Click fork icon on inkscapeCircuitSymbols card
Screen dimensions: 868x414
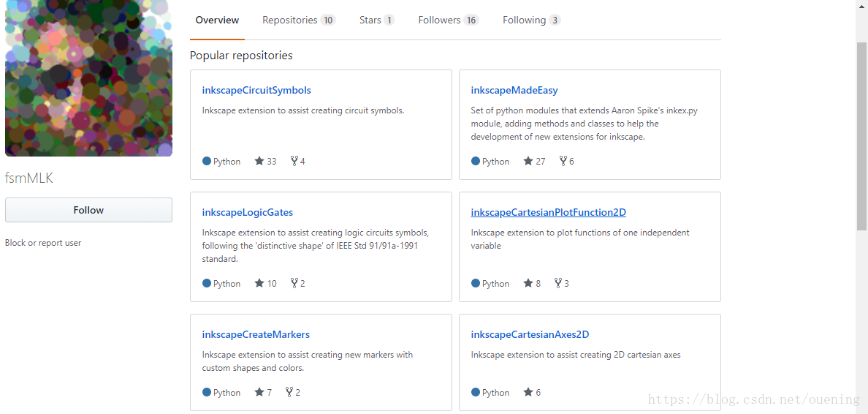(294, 161)
